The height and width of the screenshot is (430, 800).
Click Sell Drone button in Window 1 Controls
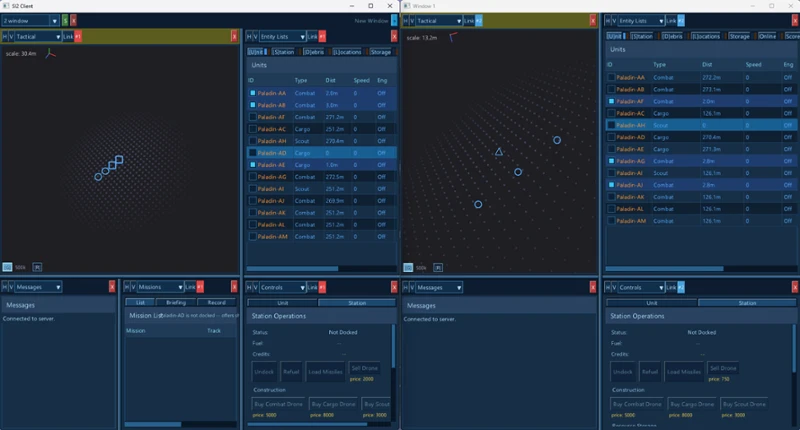pyautogui.click(x=722, y=368)
